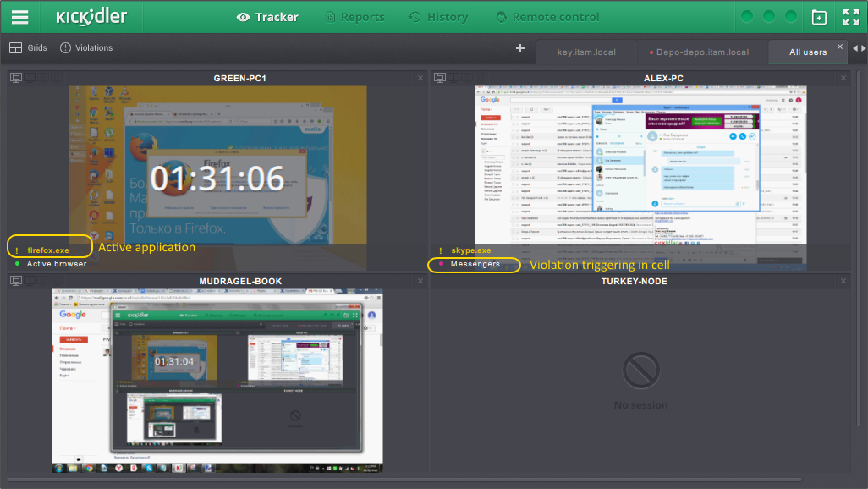
Task: Toggle fullscreen with the expand arrows icon
Action: 851,17
